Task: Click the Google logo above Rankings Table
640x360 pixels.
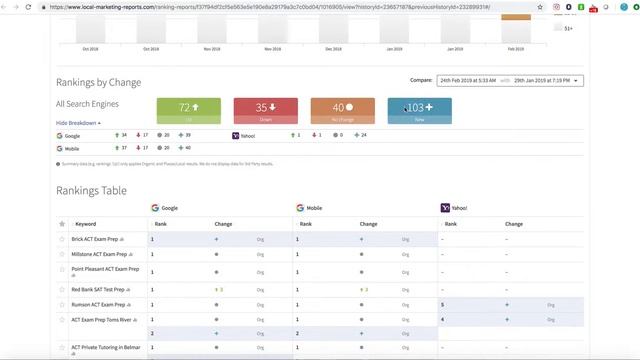Action: [x=155, y=208]
